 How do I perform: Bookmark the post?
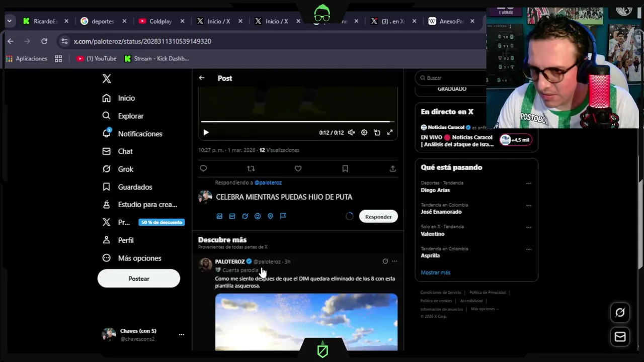tap(345, 168)
